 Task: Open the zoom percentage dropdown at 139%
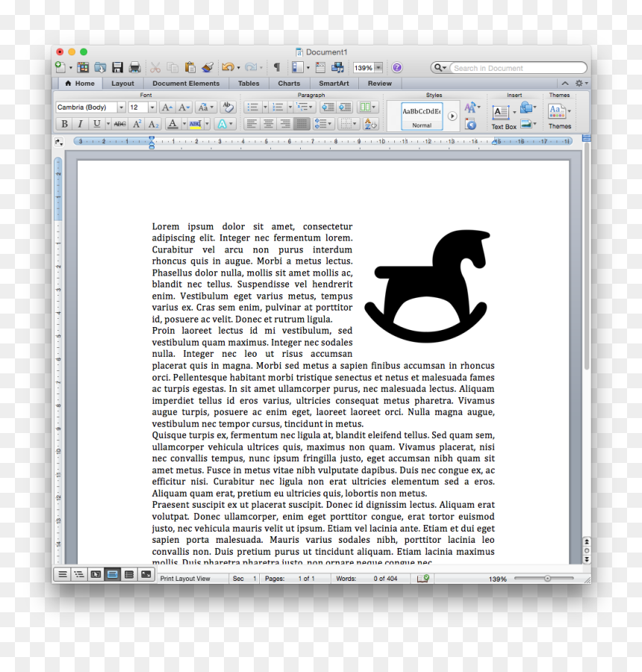[x=379, y=68]
